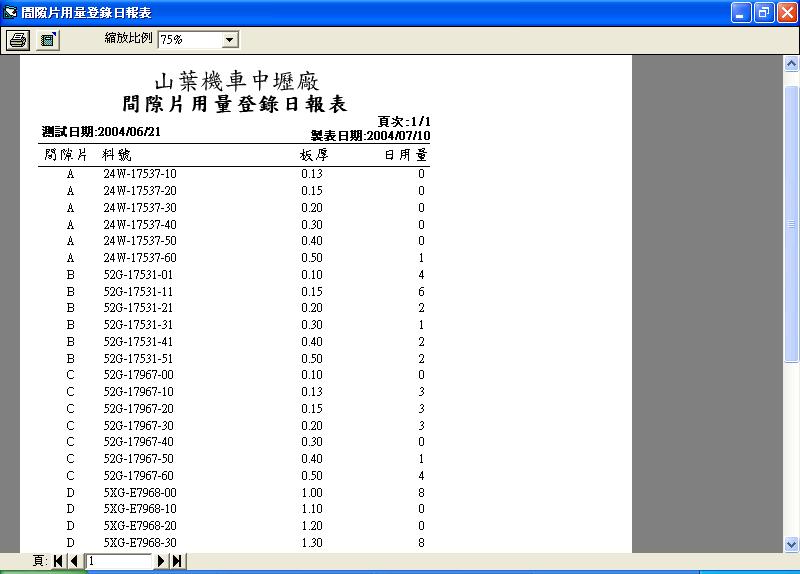The width and height of the screenshot is (800, 574).
Task: Minimize the report window
Action: (741, 13)
